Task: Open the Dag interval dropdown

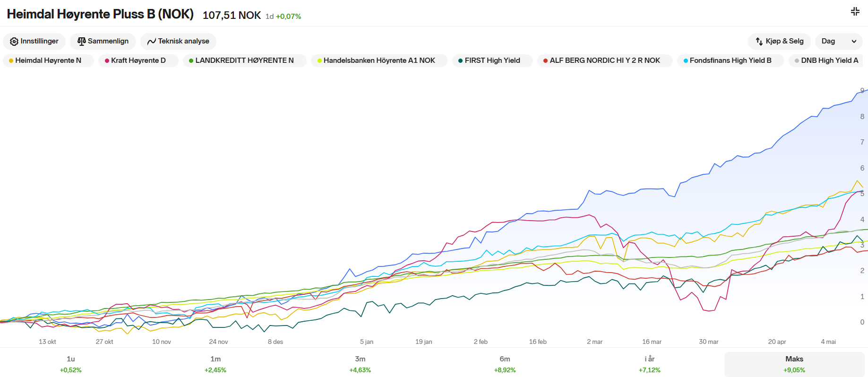Action: pos(839,42)
